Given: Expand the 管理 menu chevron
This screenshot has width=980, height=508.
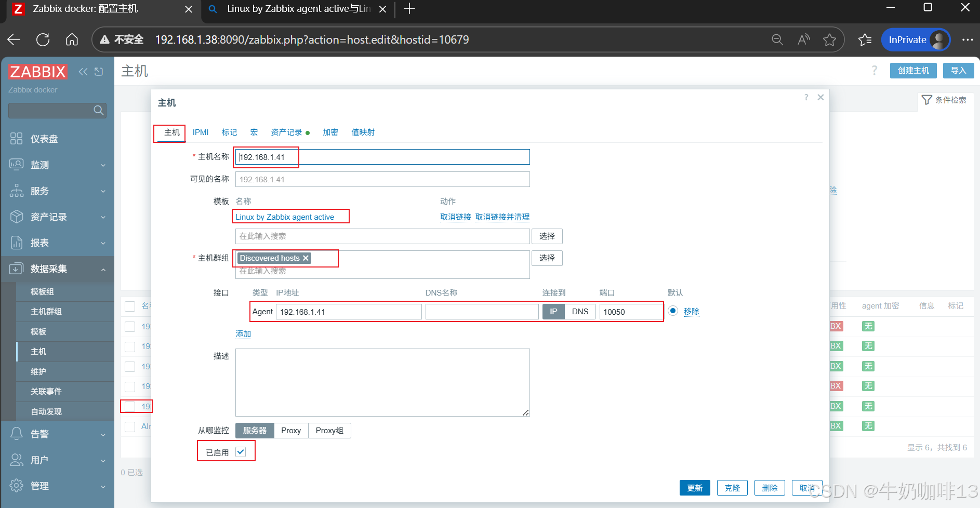Looking at the screenshot, I should [103, 486].
